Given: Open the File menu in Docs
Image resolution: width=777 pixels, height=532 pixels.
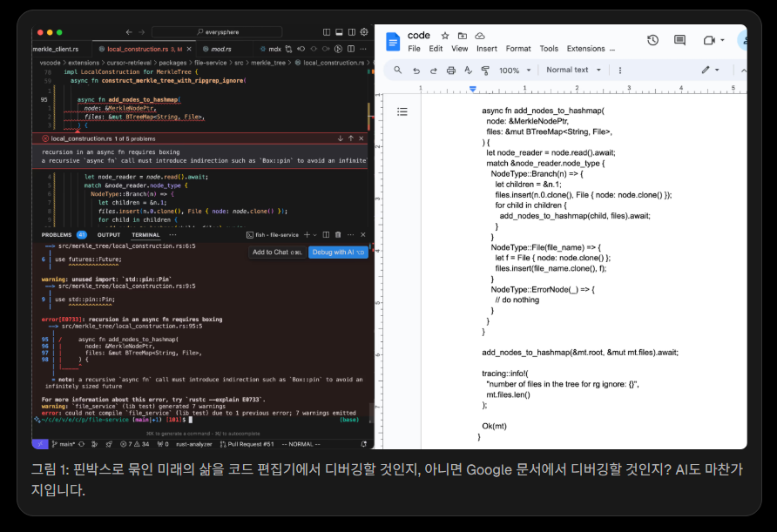Looking at the screenshot, I should click(415, 49).
